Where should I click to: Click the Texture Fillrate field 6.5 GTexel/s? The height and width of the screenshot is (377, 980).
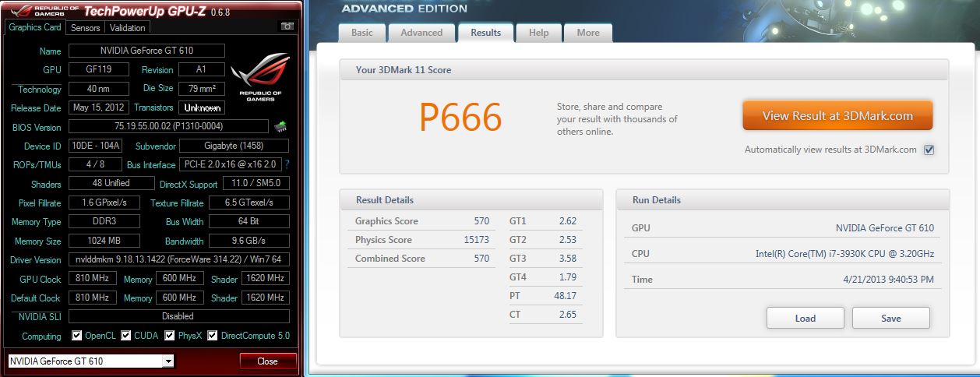coord(249,203)
